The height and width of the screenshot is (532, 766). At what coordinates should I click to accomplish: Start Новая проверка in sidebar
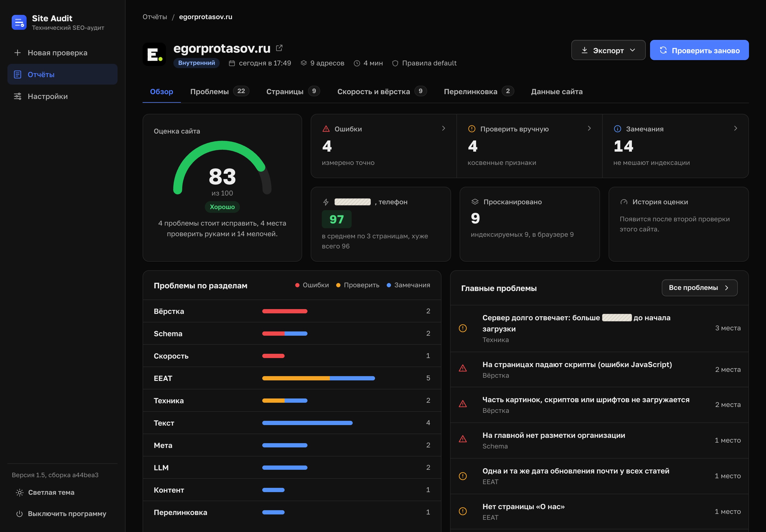(62, 53)
